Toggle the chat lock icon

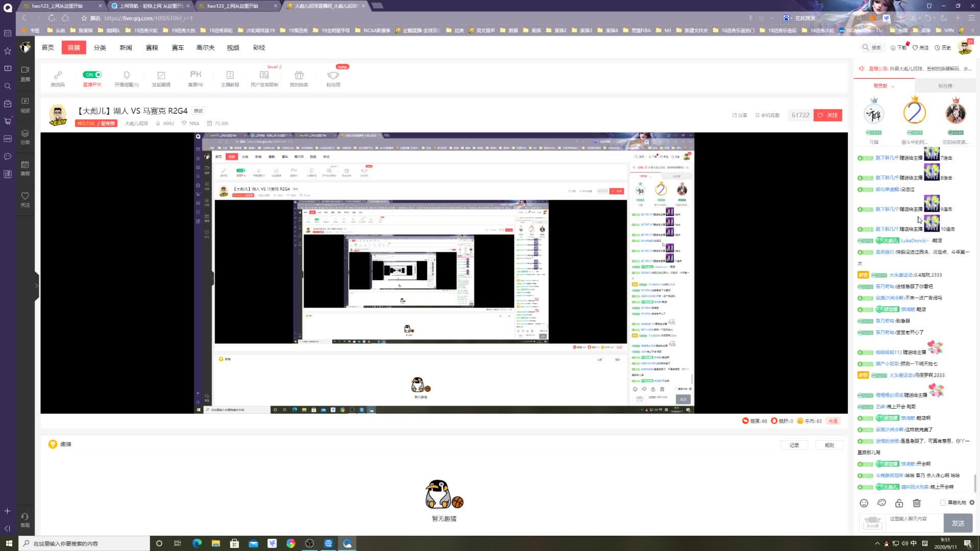[899, 503]
